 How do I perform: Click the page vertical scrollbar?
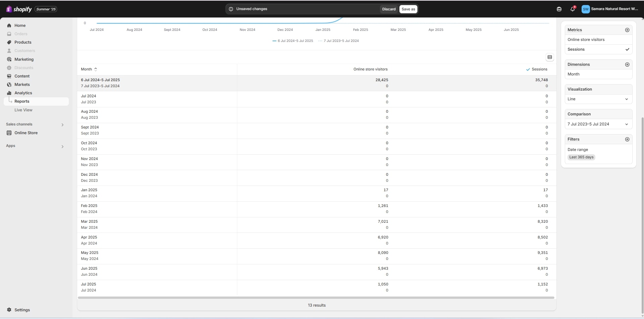coord(642,215)
